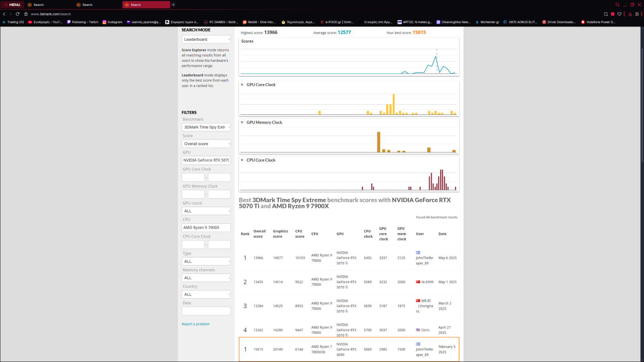The image size is (644, 362).
Task: Collapse the GPU Memory Clock chart
Action: [x=242, y=123]
